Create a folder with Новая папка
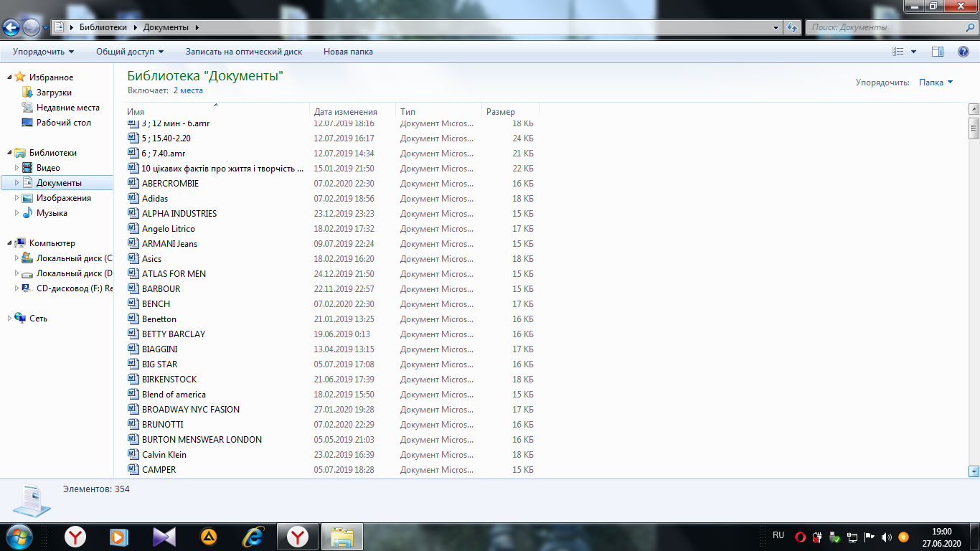The image size is (980, 551). [x=348, y=52]
